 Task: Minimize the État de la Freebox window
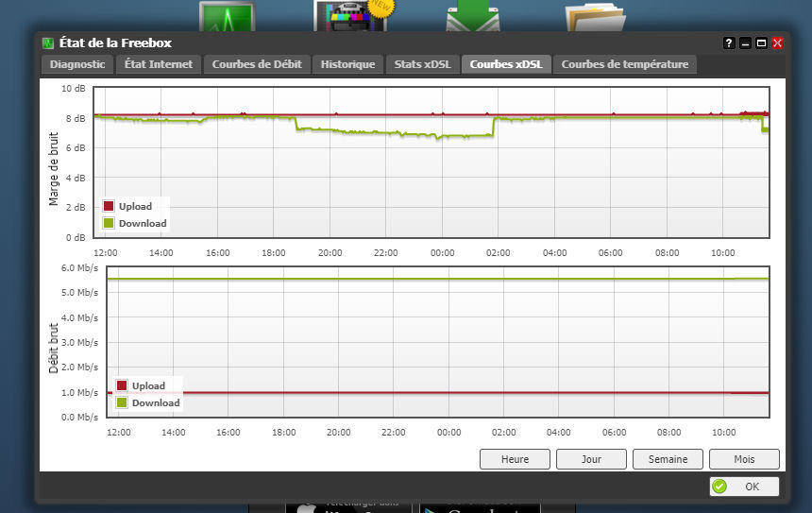745,43
